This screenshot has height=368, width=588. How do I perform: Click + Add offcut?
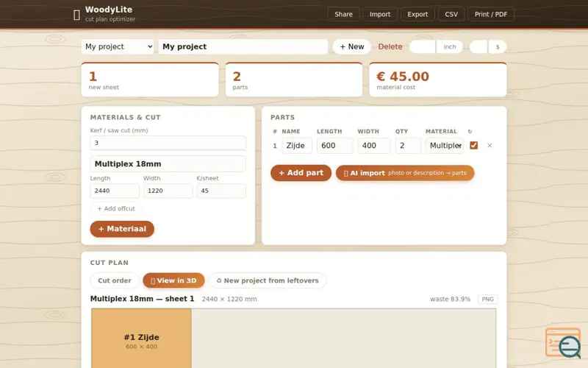click(x=116, y=208)
